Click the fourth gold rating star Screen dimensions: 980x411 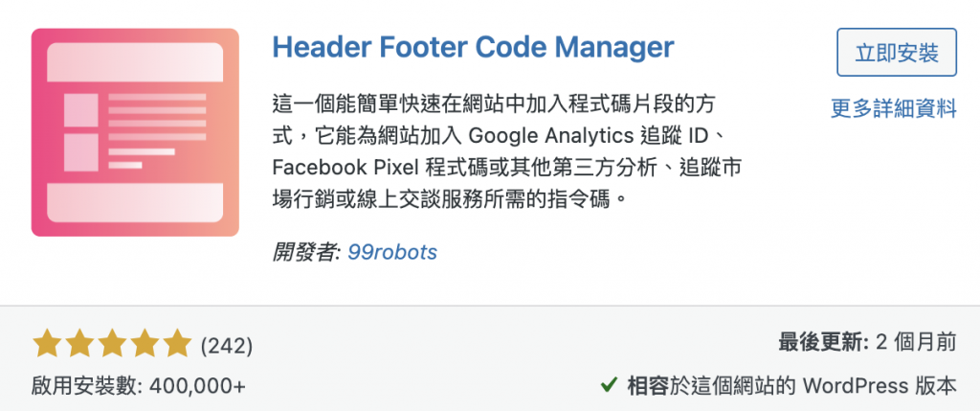(145, 343)
